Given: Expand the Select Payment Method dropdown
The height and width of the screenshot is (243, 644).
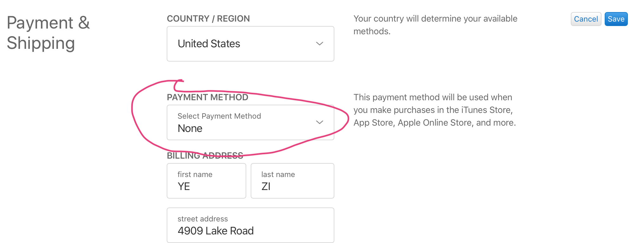Looking at the screenshot, I should click(x=250, y=122).
